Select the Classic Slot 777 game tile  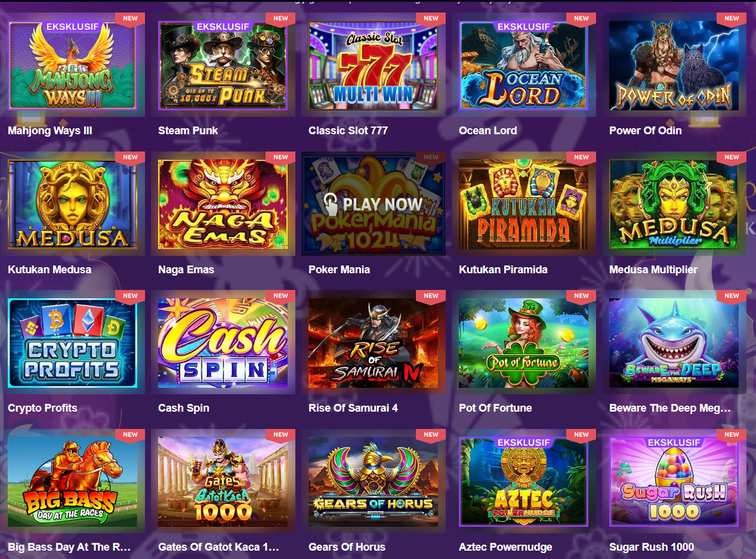(x=373, y=66)
